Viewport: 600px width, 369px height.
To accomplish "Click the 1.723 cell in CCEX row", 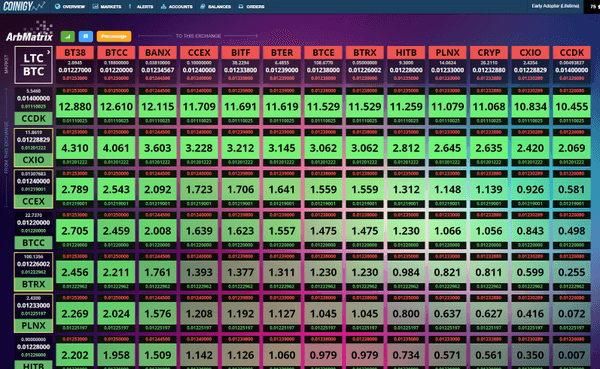I will tap(199, 189).
